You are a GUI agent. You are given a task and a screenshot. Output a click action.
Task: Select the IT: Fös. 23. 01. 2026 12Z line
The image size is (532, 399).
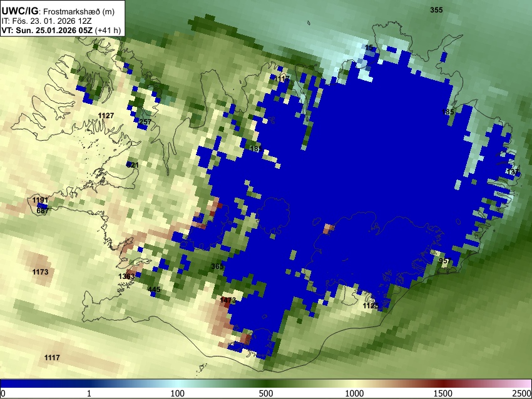[x=46, y=21]
